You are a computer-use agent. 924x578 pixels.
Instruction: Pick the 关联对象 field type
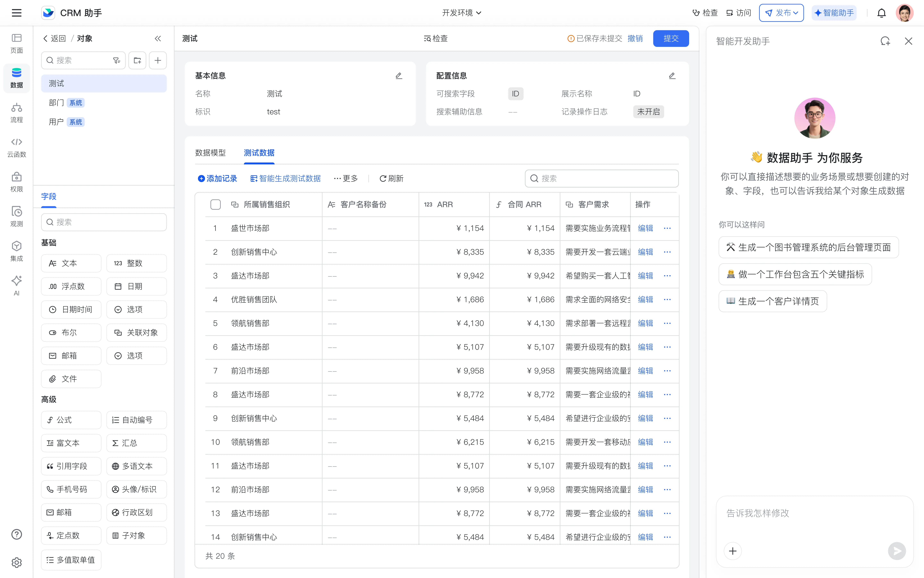coord(136,333)
